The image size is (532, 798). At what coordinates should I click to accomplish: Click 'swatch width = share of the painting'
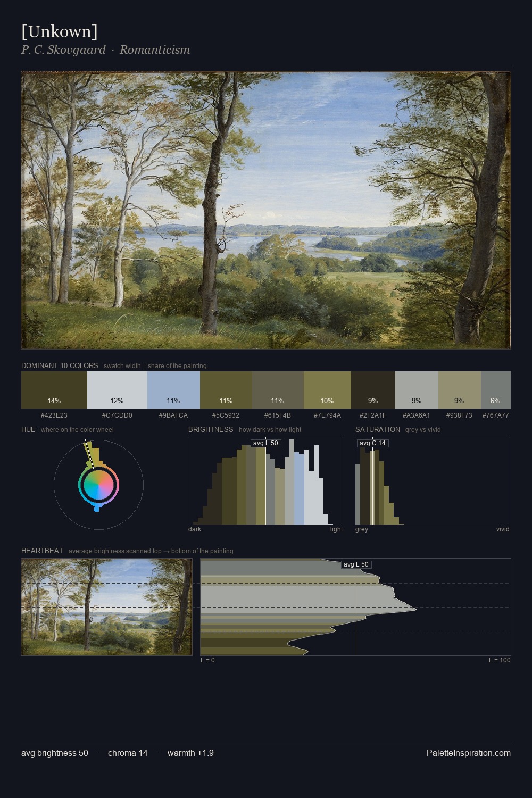[155, 366]
